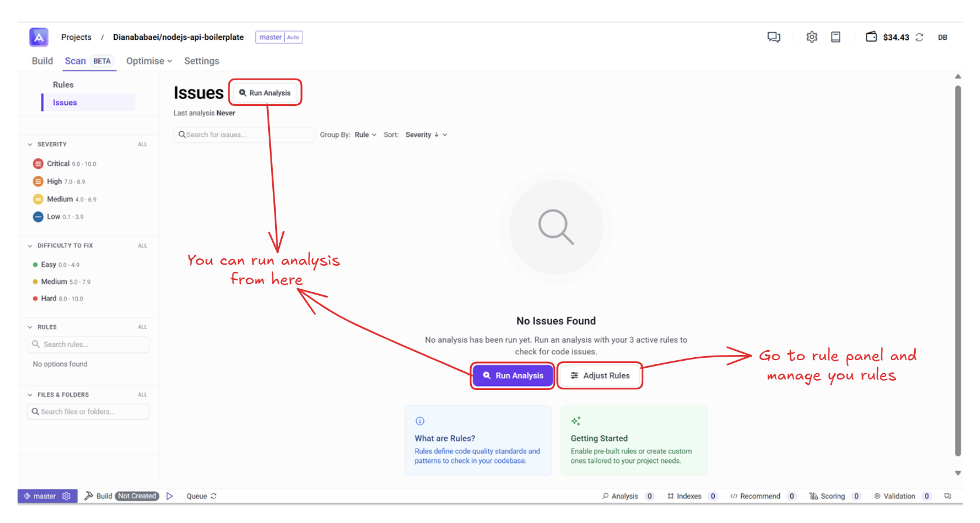Screen dimensions: 980x523
Task: Open the chat feedback icon in header
Action: tap(773, 37)
